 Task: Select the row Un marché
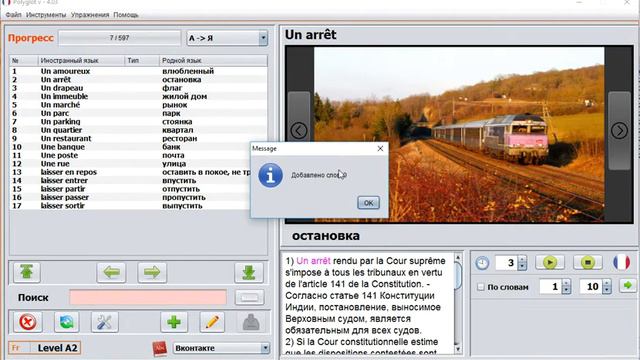[138, 105]
